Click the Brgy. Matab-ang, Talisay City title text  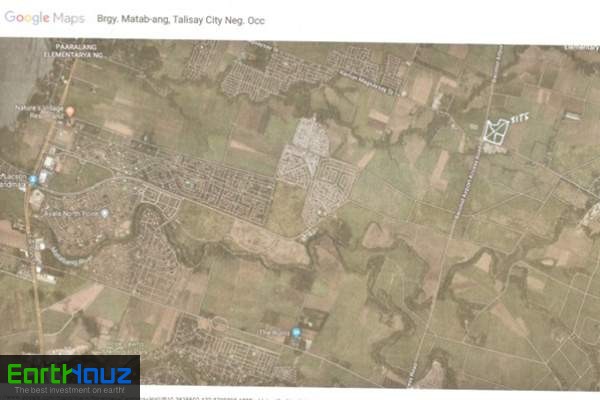coord(181,20)
